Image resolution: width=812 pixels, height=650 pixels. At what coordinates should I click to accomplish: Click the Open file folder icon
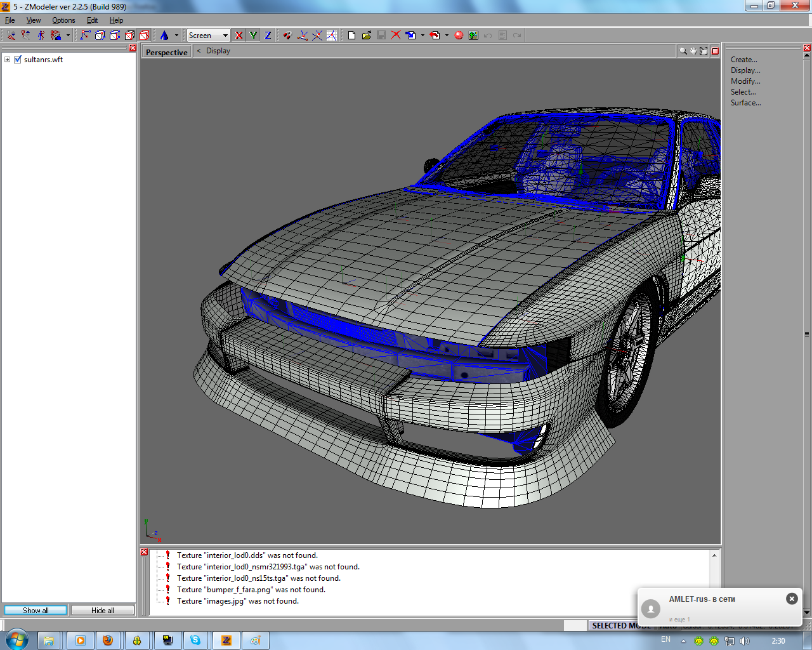click(366, 36)
